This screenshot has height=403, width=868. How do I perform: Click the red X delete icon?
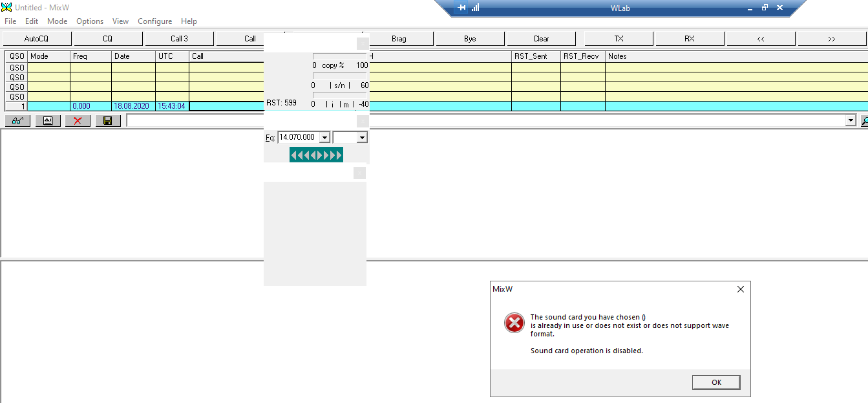coord(78,121)
